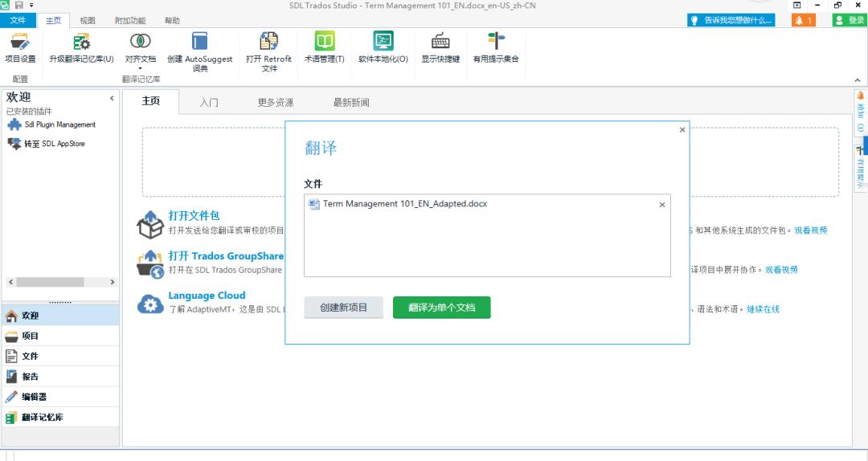Open the File (文件) ribbon tab

point(18,20)
